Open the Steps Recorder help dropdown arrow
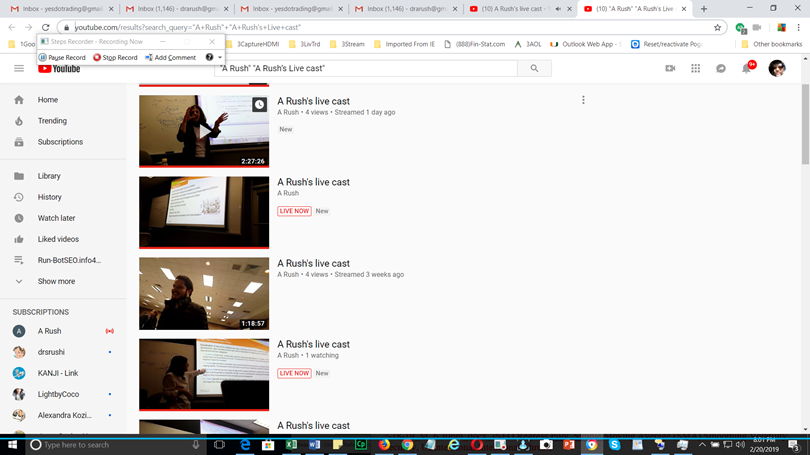810x455 pixels. pos(220,57)
